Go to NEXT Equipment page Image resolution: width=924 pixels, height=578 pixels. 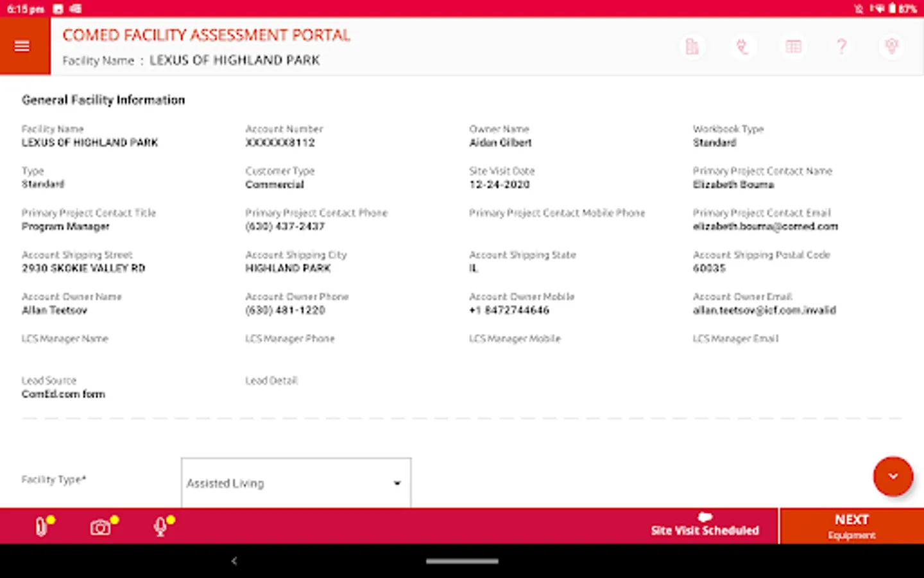[851, 526]
